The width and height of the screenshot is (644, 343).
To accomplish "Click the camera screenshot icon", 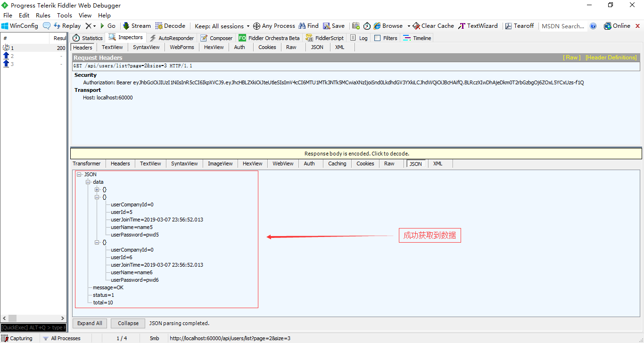I will click(356, 26).
